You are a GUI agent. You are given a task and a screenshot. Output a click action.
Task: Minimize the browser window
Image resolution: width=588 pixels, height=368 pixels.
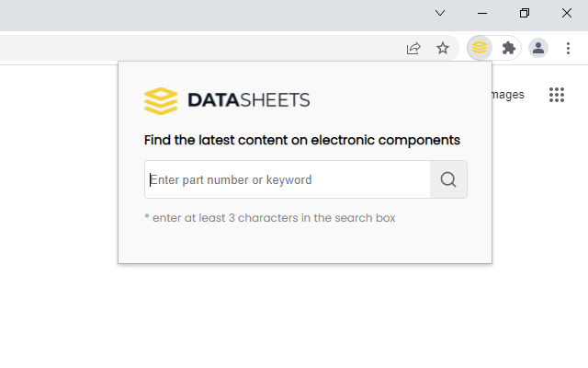click(x=482, y=13)
